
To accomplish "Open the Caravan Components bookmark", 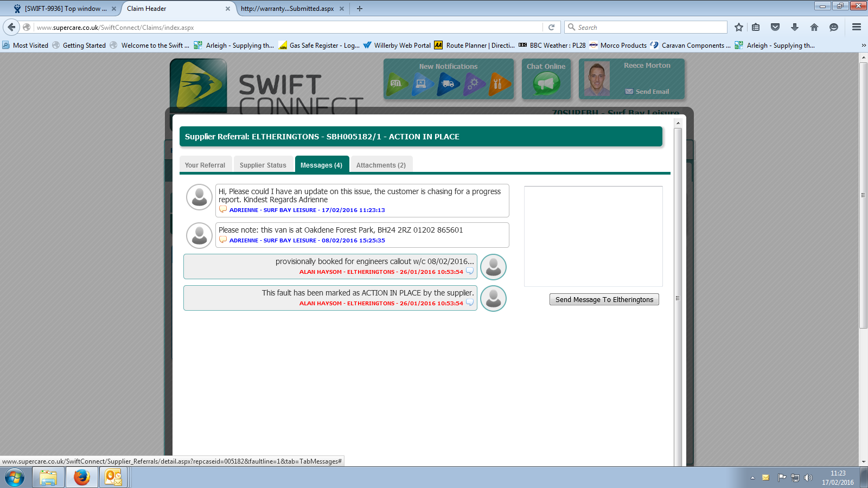I will pyautogui.click(x=691, y=46).
